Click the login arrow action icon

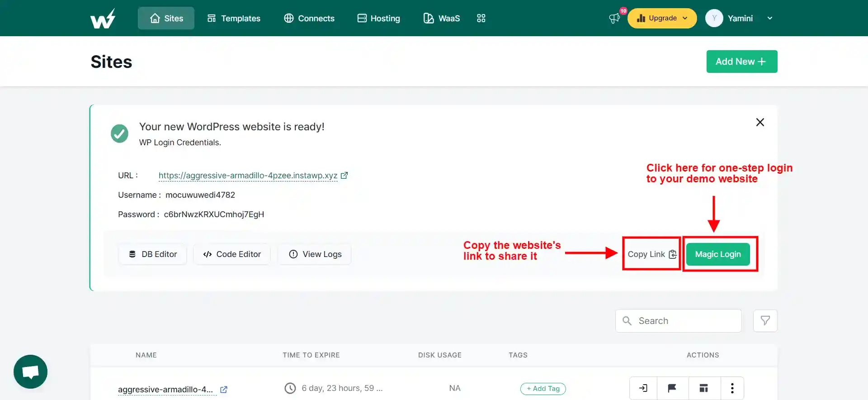643,388
